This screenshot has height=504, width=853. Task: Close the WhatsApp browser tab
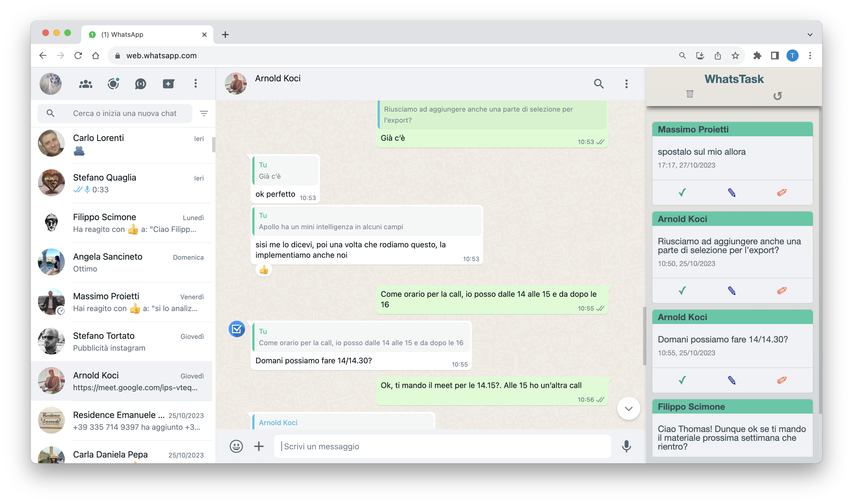click(x=204, y=35)
